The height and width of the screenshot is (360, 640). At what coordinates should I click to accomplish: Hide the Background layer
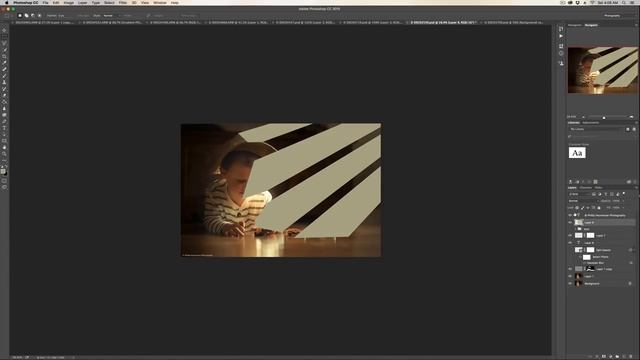pyautogui.click(x=570, y=283)
